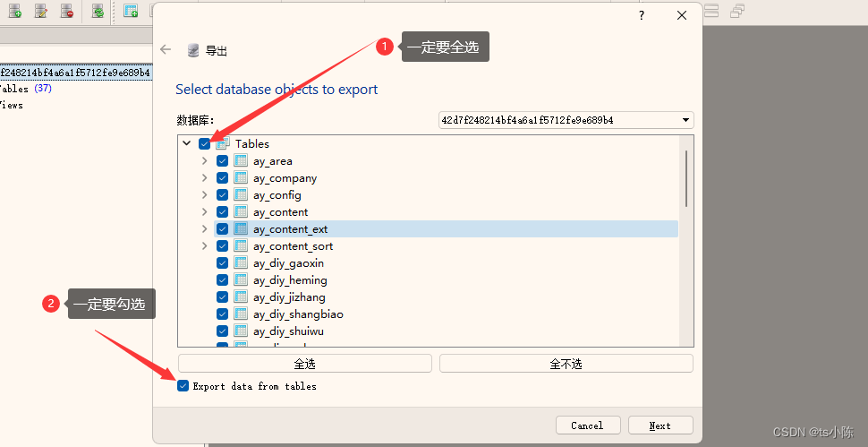Screen dimensions: 868x447
Task: Click the tile windows toolbar icon
Action: 712,11
